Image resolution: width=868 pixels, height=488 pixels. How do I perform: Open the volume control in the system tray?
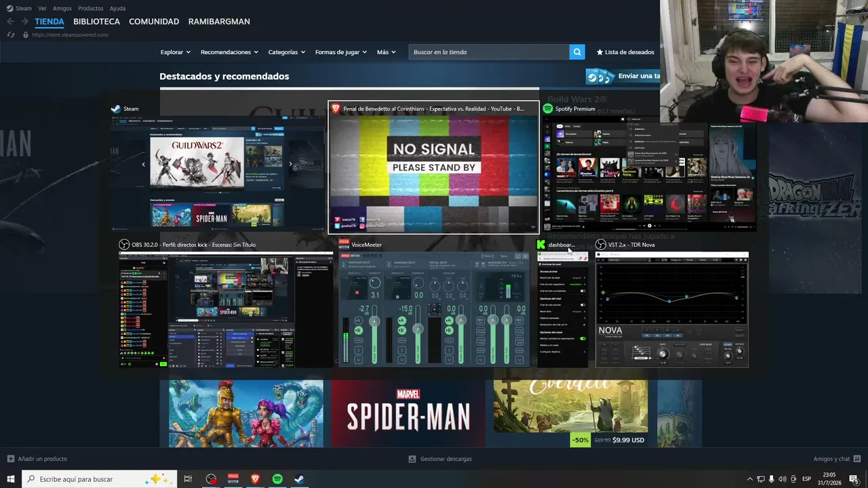click(x=783, y=479)
